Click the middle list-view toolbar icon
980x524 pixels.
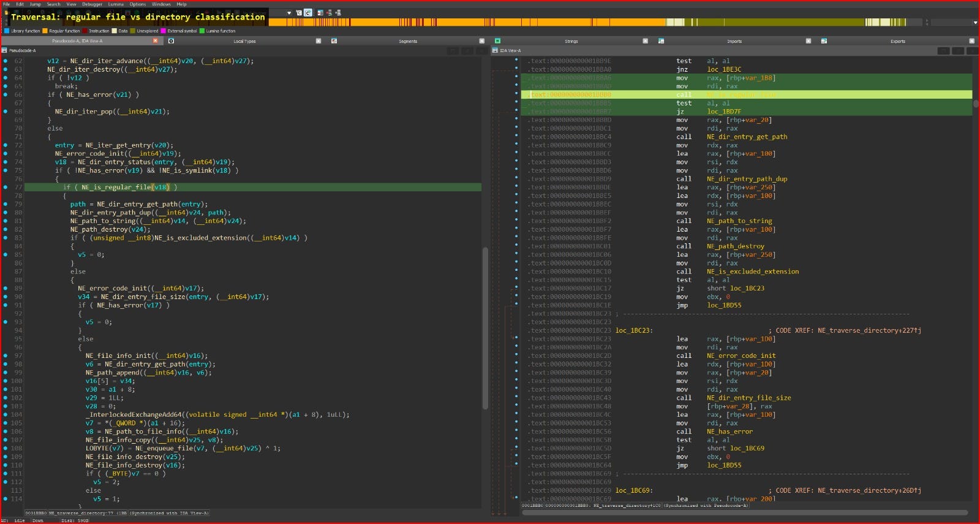point(329,12)
